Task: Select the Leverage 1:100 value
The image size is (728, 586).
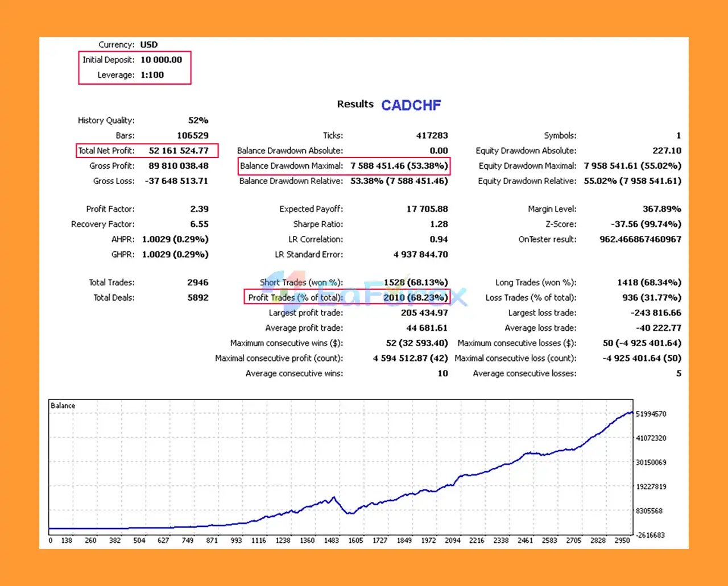Action: (152, 75)
